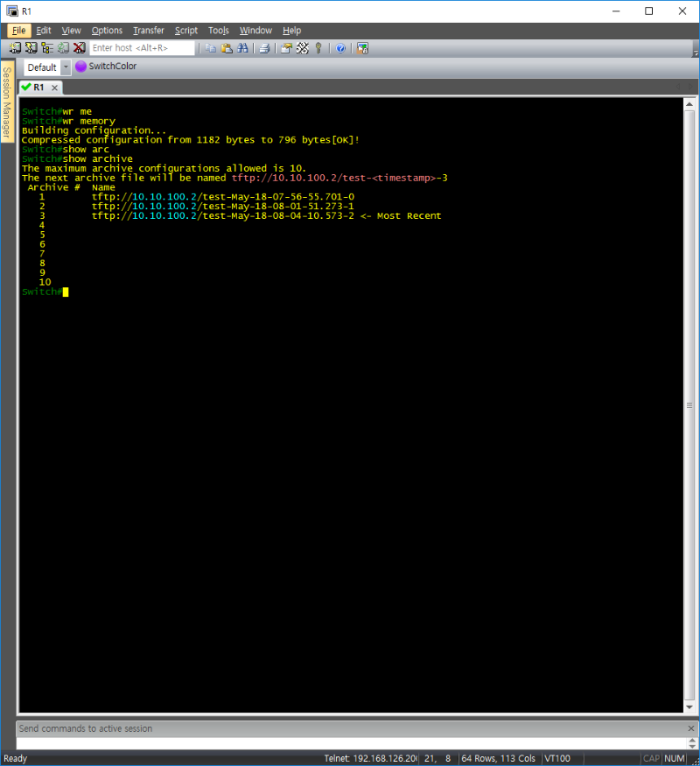Screen dimensions: 700x766
Task: Open the Transfer menu
Action: (148, 31)
